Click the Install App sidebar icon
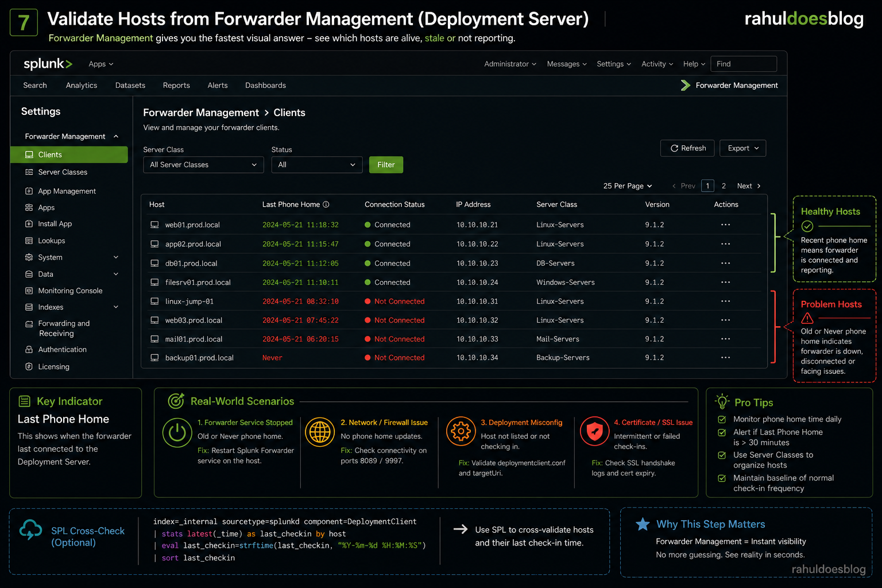 click(29, 224)
